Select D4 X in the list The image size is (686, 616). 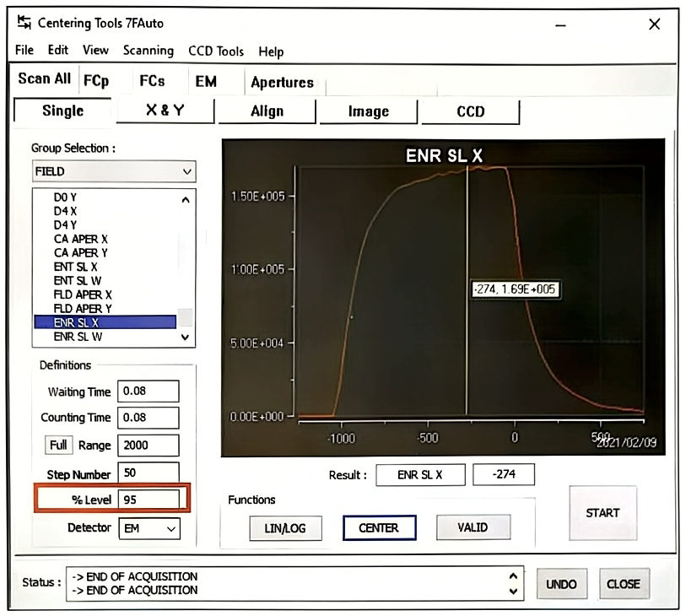pyautogui.click(x=65, y=211)
